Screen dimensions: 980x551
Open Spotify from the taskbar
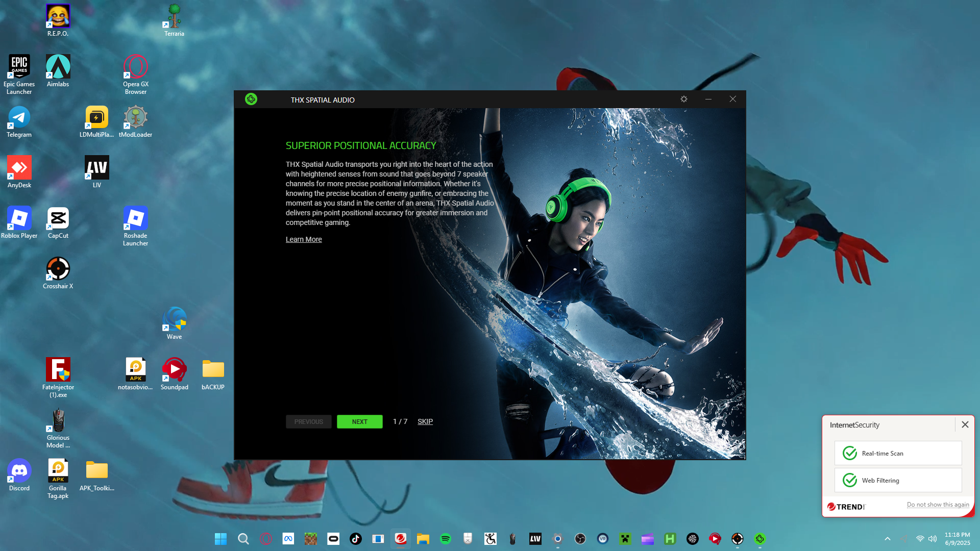click(x=446, y=539)
